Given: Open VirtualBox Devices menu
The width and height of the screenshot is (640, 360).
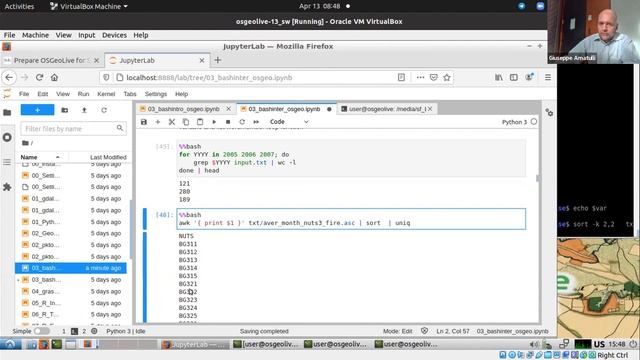Looking at the screenshot, I should pos(114,35).
